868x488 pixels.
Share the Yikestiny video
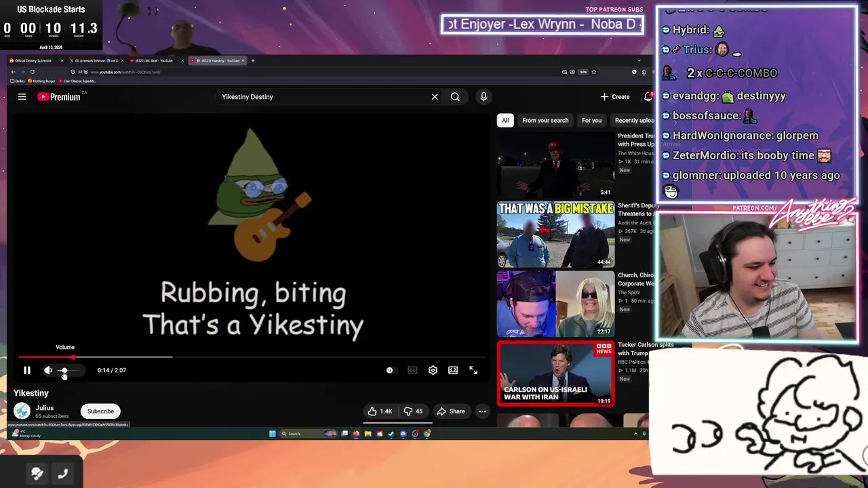pyautogui.click(x=451, y=411)
